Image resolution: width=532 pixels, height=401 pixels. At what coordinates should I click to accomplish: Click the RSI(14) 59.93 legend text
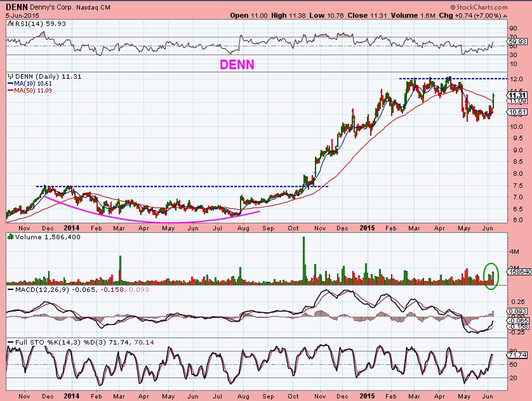pos(40,23)
